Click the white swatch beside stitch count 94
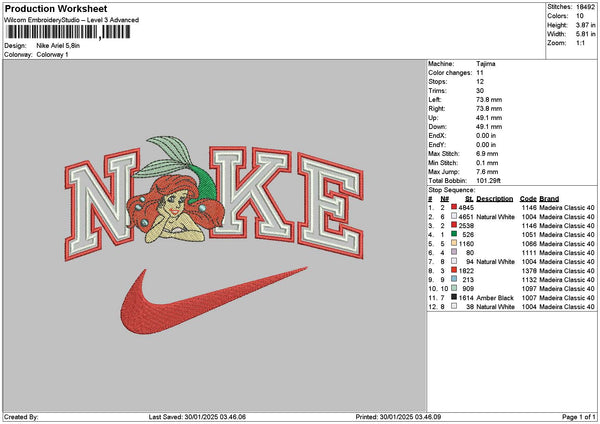This screenshot has width=600, height=424. coord(454,261)
